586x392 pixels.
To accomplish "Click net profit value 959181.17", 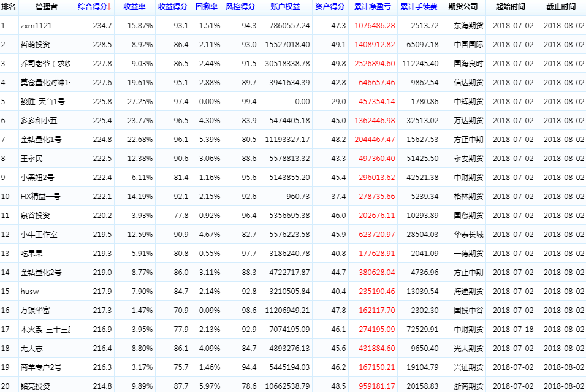I will [377, 386].
